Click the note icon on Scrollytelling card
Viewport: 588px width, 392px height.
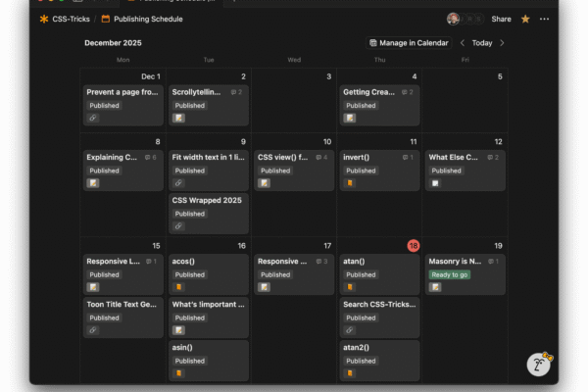[x=178, y=118]
